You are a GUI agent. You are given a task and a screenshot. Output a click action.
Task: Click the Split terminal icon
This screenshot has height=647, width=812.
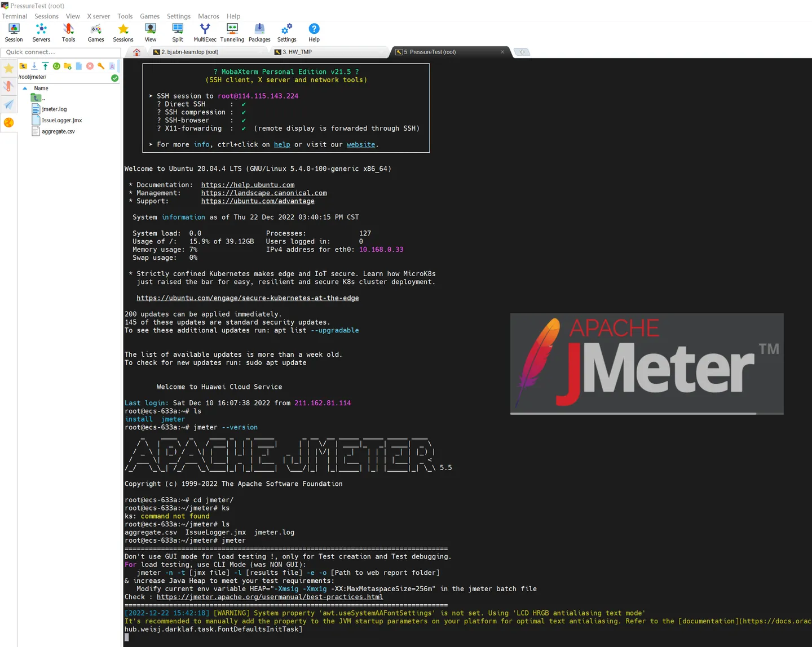178,32
